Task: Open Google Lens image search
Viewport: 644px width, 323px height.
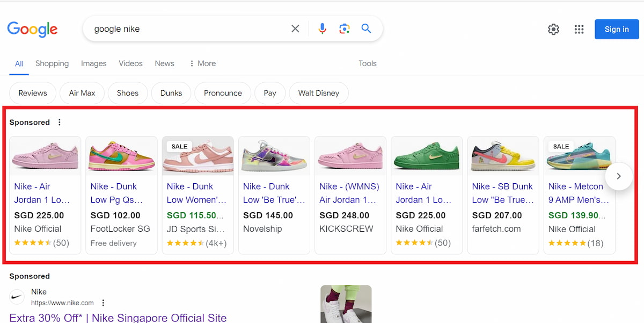Action: click(345, 29)
